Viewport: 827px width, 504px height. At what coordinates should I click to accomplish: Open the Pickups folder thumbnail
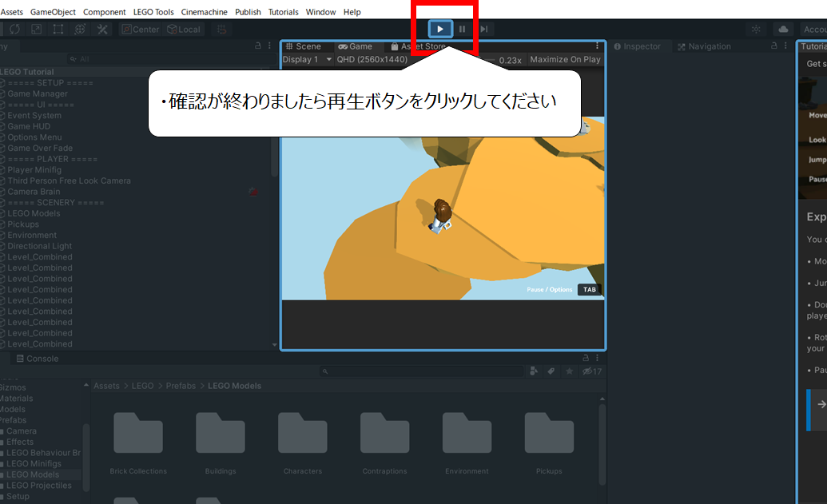pos(549,434)
